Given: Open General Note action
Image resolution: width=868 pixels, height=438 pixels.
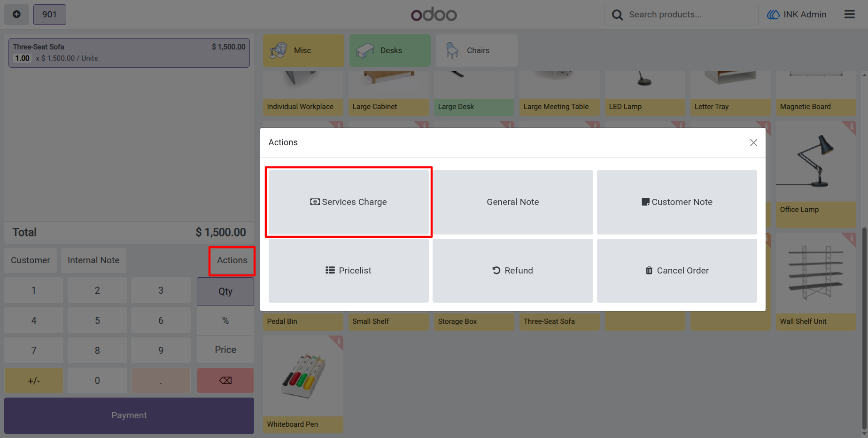Looking at the screenshot, I should coord(512,202).
